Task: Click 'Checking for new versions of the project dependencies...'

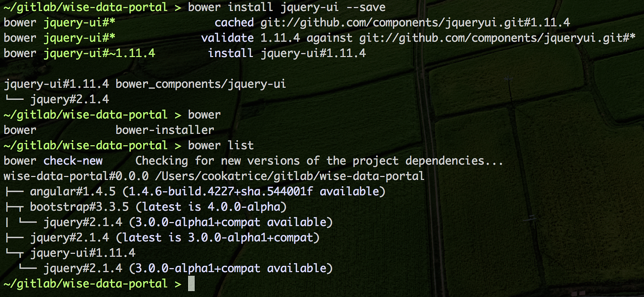Action: (319, 161)
